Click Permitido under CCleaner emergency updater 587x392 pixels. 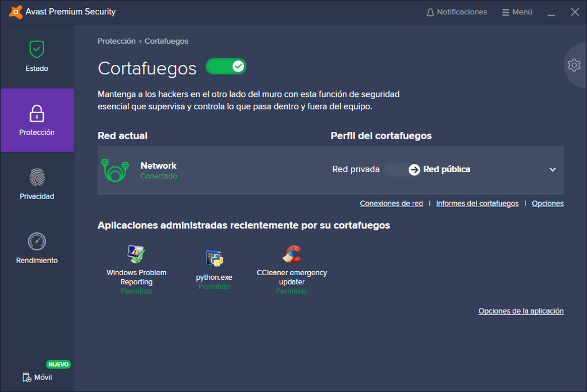292,291
